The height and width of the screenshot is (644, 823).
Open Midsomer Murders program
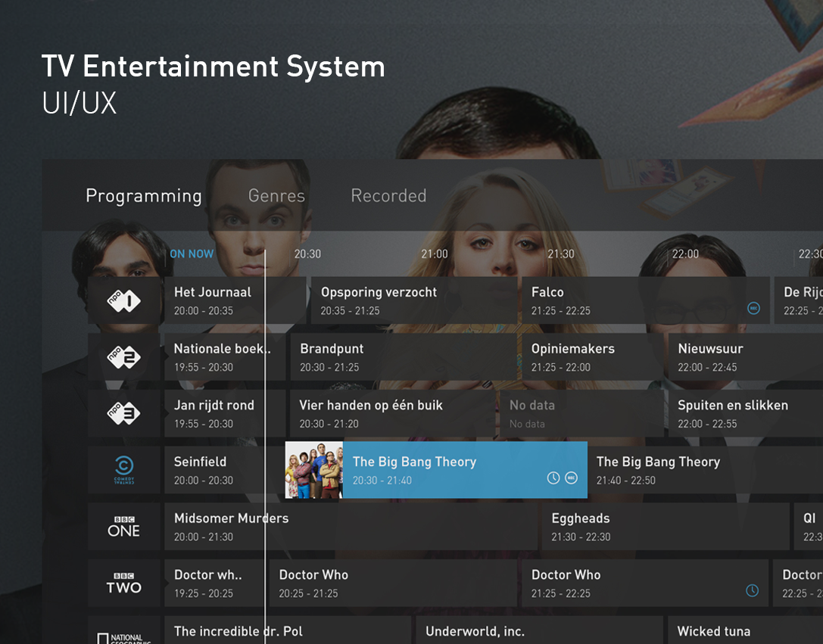tap(351, 527)
